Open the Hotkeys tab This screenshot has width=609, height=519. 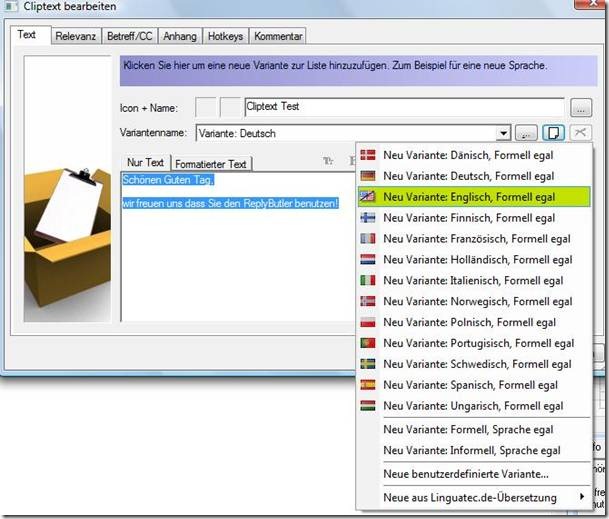point(225,37)
